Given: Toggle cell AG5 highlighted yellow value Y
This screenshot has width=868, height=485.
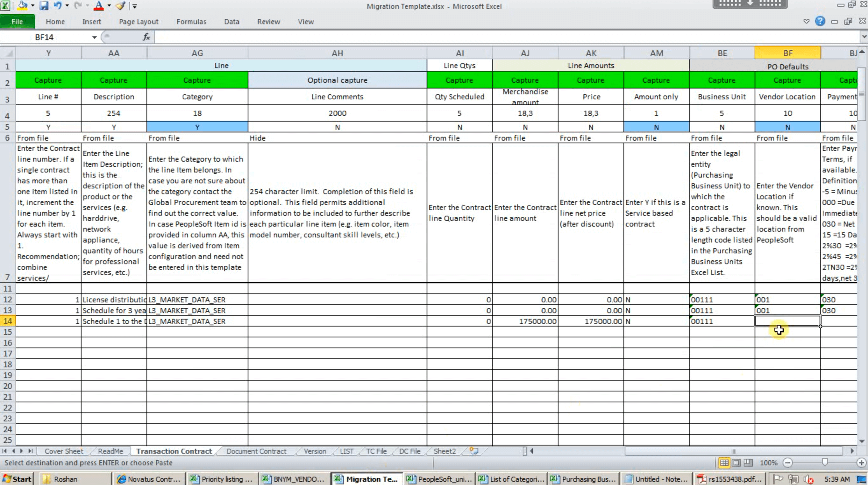Looking at the screenshot, I should tap(197, 126).
